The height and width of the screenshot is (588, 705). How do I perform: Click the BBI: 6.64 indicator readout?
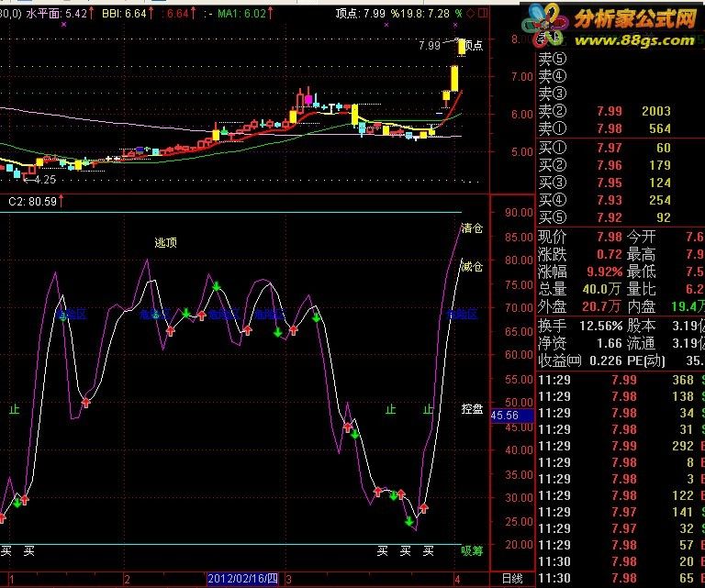[x=128, y=14]
